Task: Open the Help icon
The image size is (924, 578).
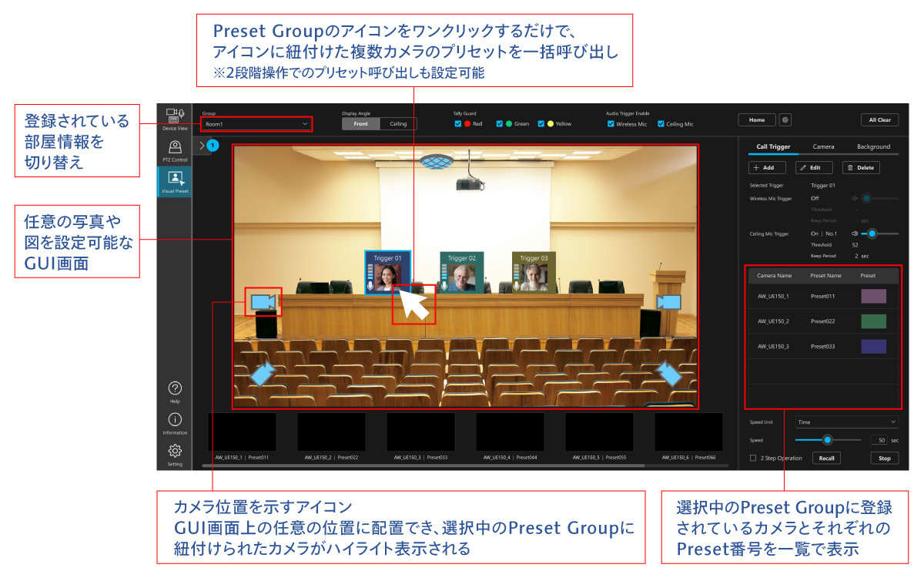Action: coord(174,391)
